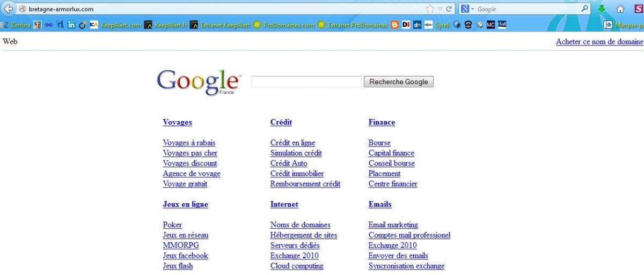This screenshot has width=644, height=275.
Task: Open the Voyages discount link
Action: 190,163
